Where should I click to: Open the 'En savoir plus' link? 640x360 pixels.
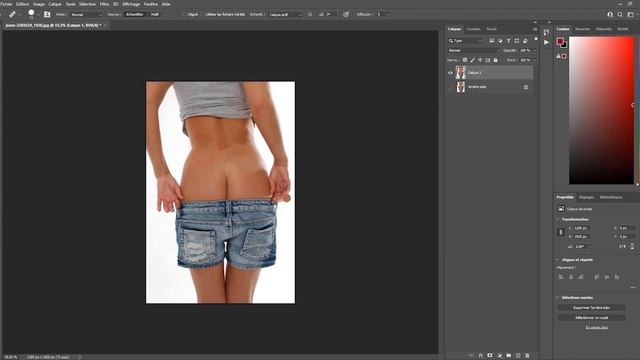pyautogui.click(x=596, y=327)
